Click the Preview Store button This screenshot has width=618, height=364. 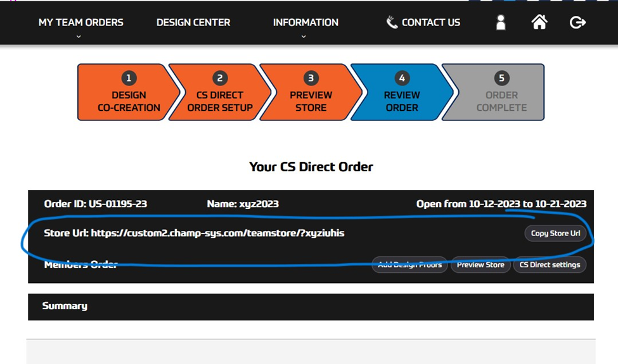click(x=480, y=265)
